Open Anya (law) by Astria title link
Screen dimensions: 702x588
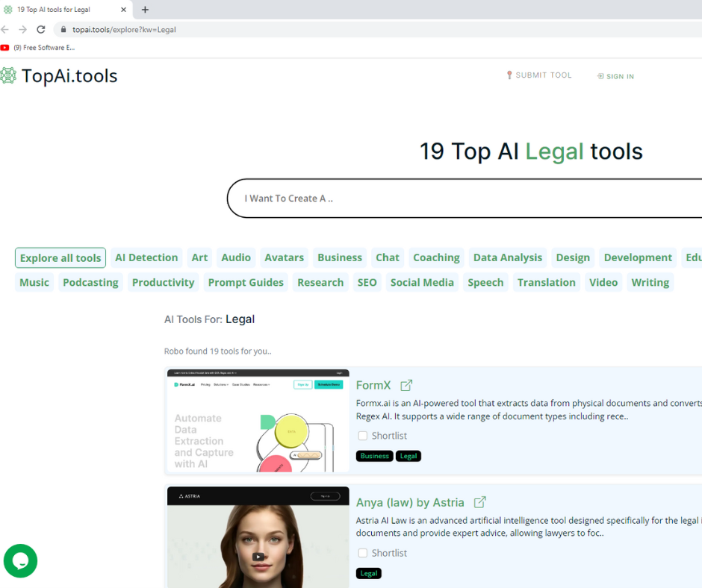click(410, 502)
